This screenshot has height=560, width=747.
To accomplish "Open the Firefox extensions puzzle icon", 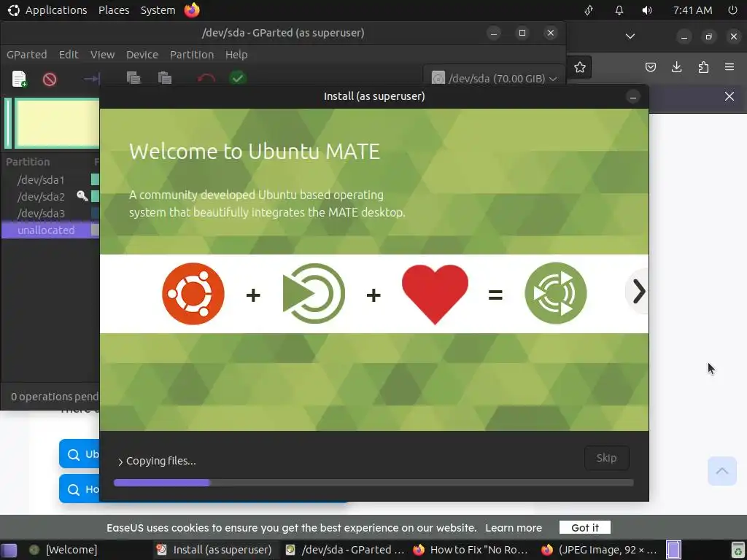I will pos(703,67).
